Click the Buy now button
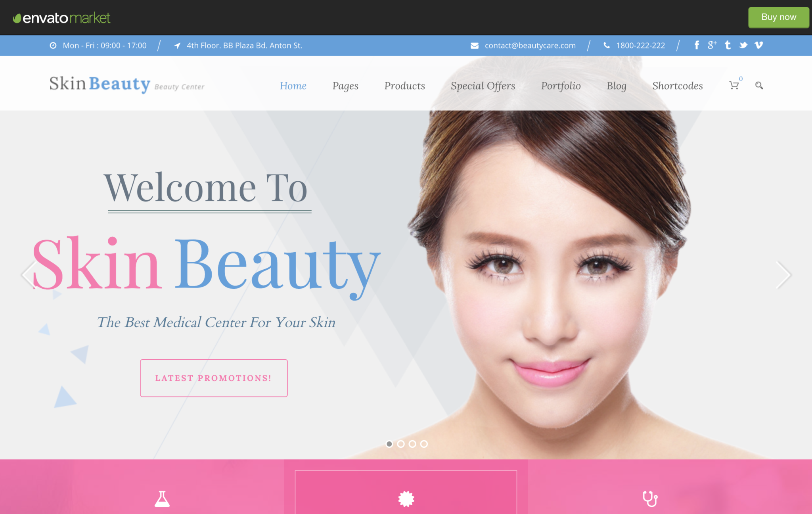Image resolution: width=812 pixels, height=514 pixels. coord(778,17)
